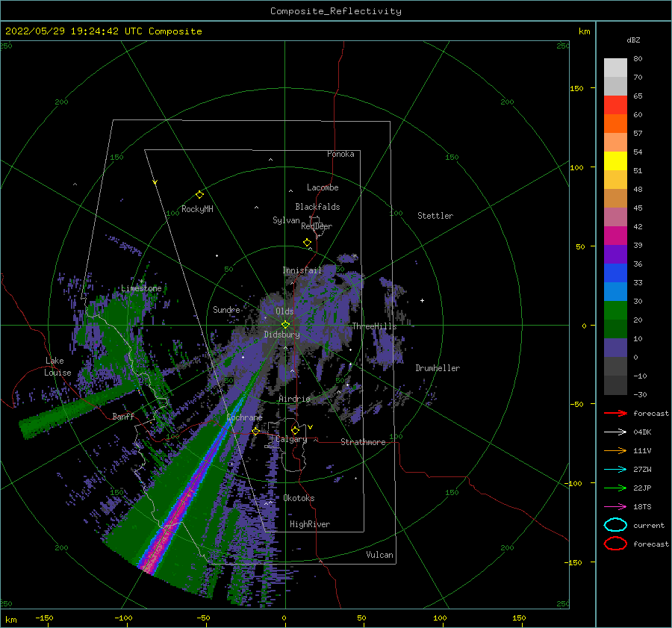Click the white 04DK arrow legend icon
The height and width of the screenshot is (628, 672).
click(x=615, y=432)
